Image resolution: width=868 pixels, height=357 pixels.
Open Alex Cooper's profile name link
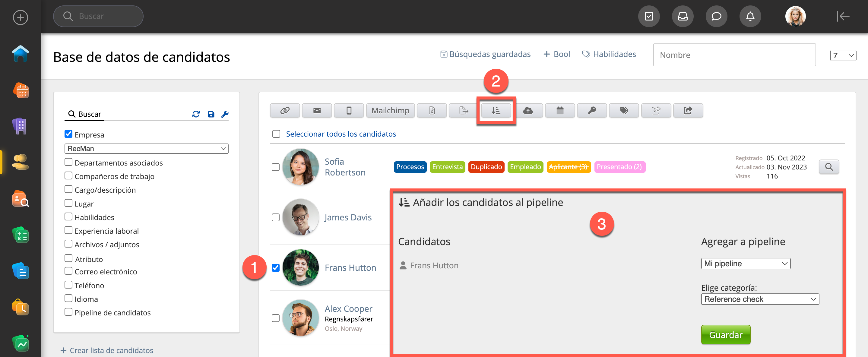point(348,308)
